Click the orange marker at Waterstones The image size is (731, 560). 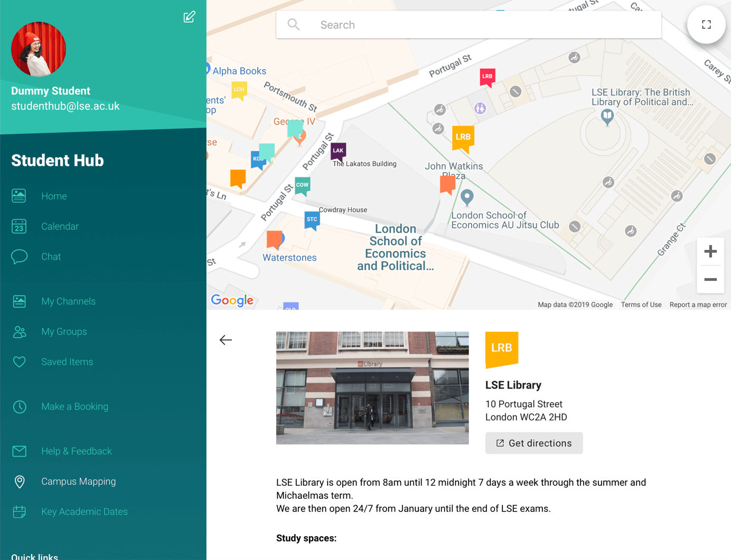click(x=274, y=240)
